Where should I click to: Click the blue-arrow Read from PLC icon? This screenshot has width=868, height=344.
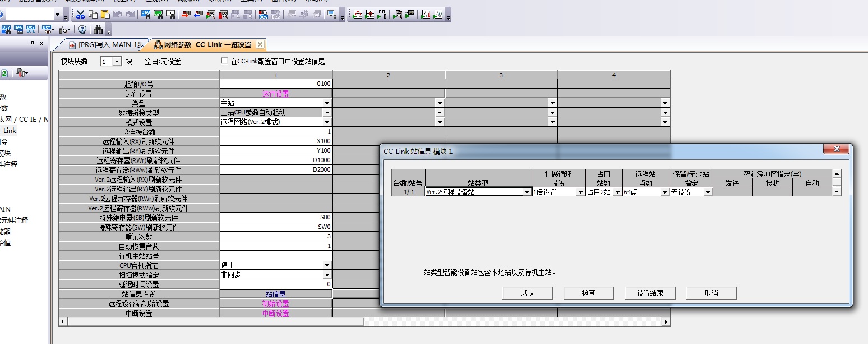point(198,15)
